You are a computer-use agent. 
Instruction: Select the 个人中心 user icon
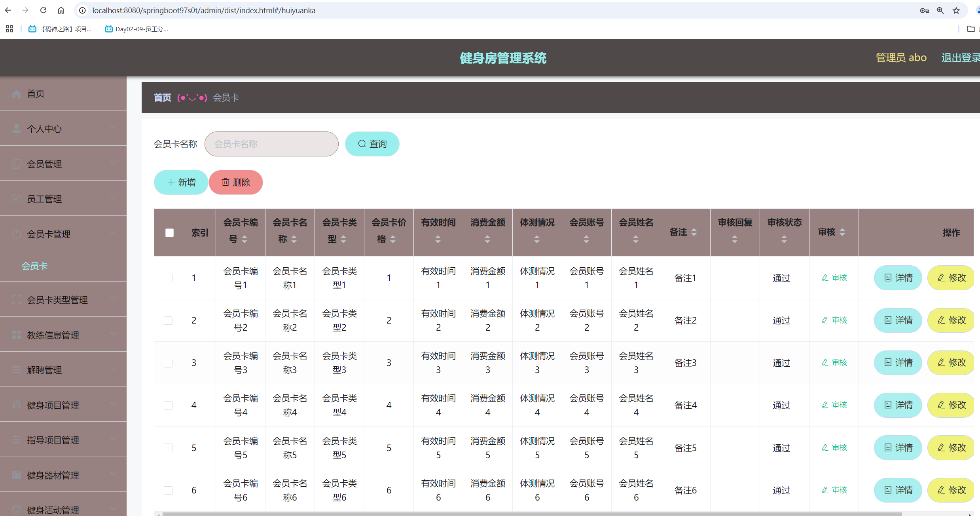[16, 128]
